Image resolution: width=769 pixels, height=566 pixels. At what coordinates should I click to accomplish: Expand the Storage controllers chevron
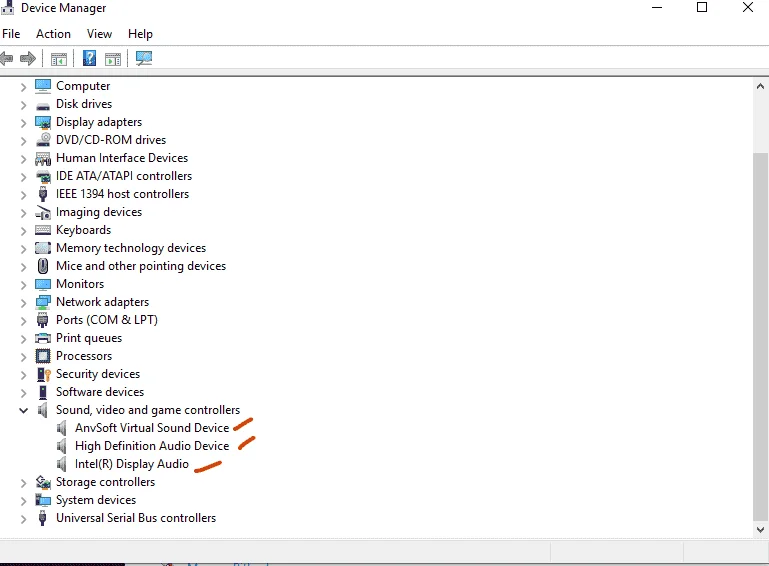pyautogui.click(x=23, y=483)
